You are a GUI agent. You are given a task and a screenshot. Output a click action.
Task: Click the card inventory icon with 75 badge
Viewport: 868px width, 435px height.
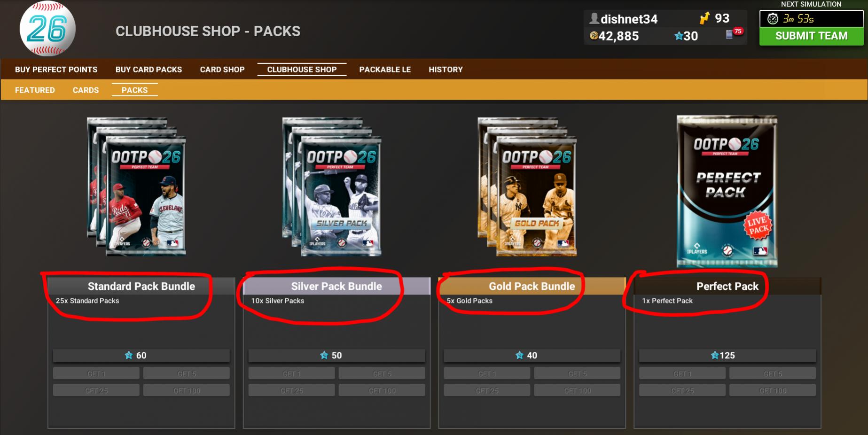point(730,34)
